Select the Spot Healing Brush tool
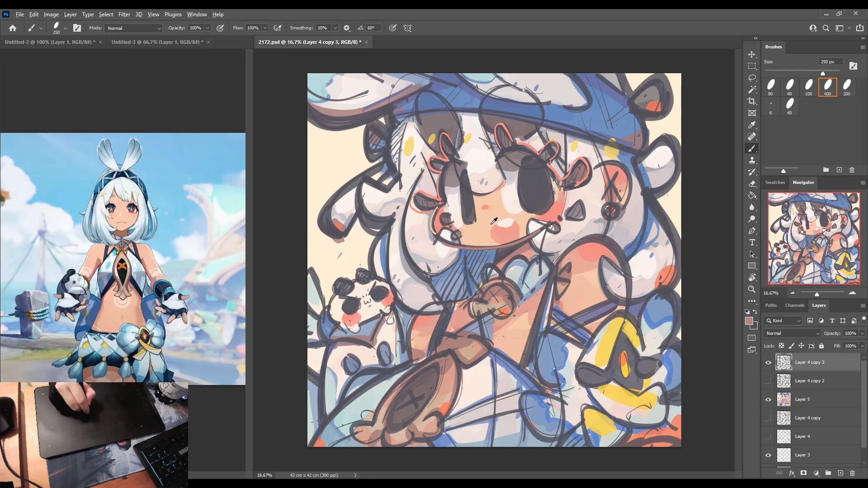Image resolution: width=868 pixels, height=488 pixels. coord(752,136)
